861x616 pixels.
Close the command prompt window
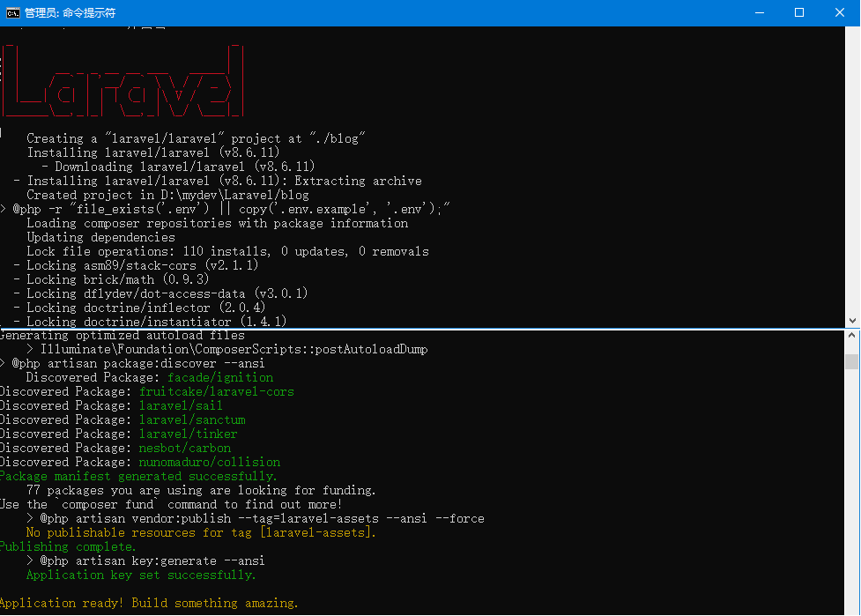tap(839, 12)
